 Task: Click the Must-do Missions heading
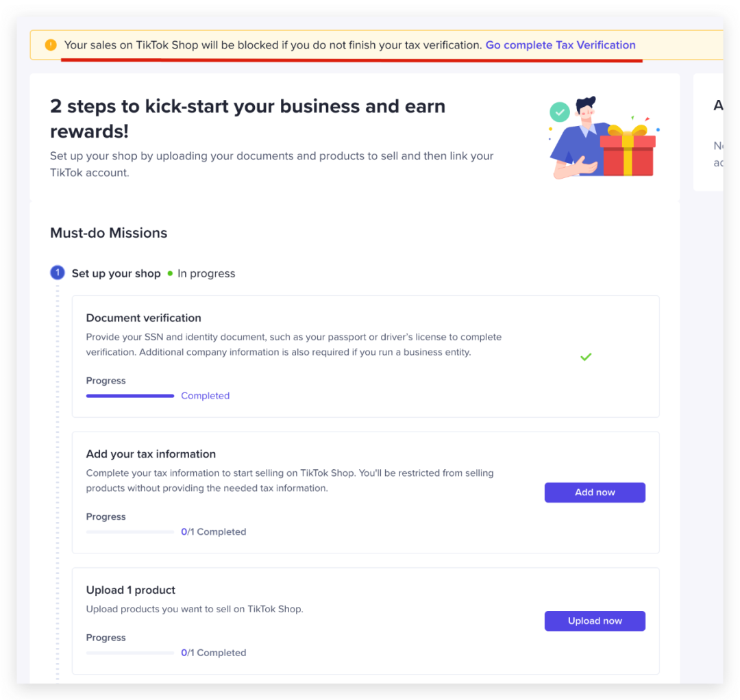(x=108, y=233)
